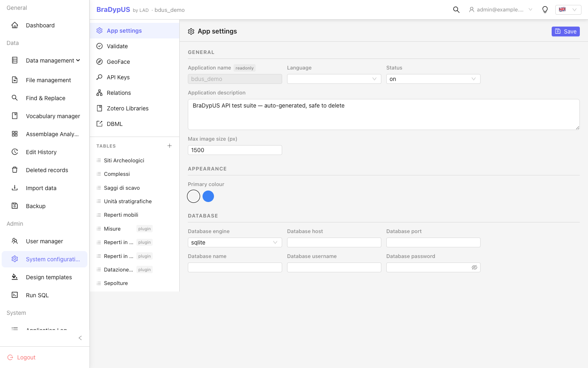The image size is (588, 368).
Task: Click the lightbulb theme icon
Action: point(545,10)
